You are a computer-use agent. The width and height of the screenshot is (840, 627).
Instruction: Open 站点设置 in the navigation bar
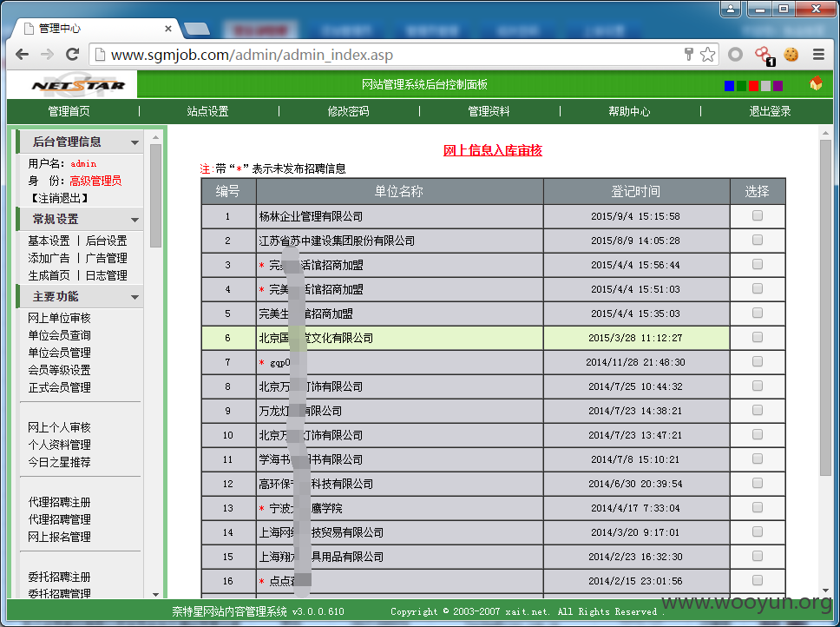[x=208, y=111]
